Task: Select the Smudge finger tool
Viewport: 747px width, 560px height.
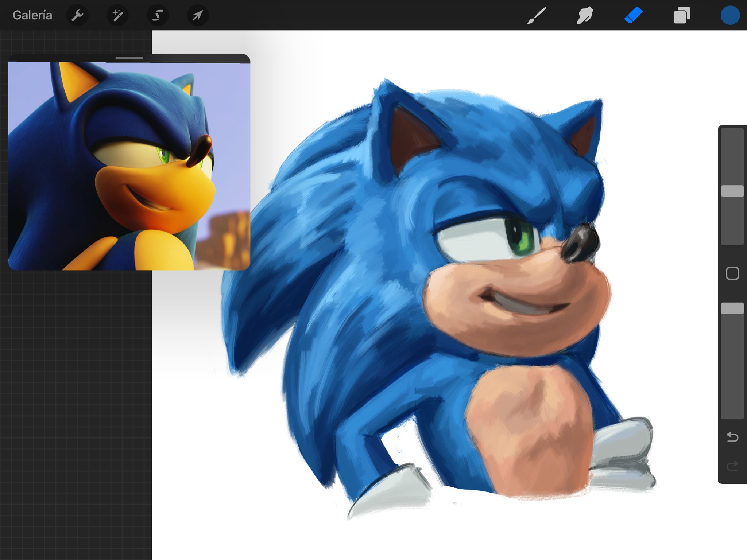Action: point(585,15)
